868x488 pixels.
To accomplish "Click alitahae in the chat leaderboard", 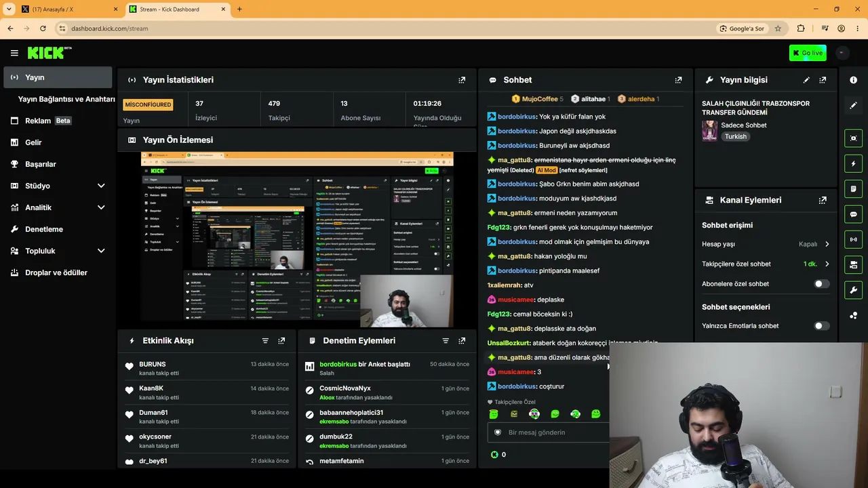I will pos(590,99).
